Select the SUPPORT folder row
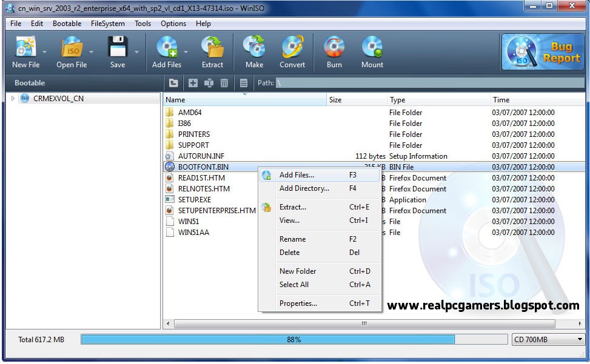 point(374,145)
